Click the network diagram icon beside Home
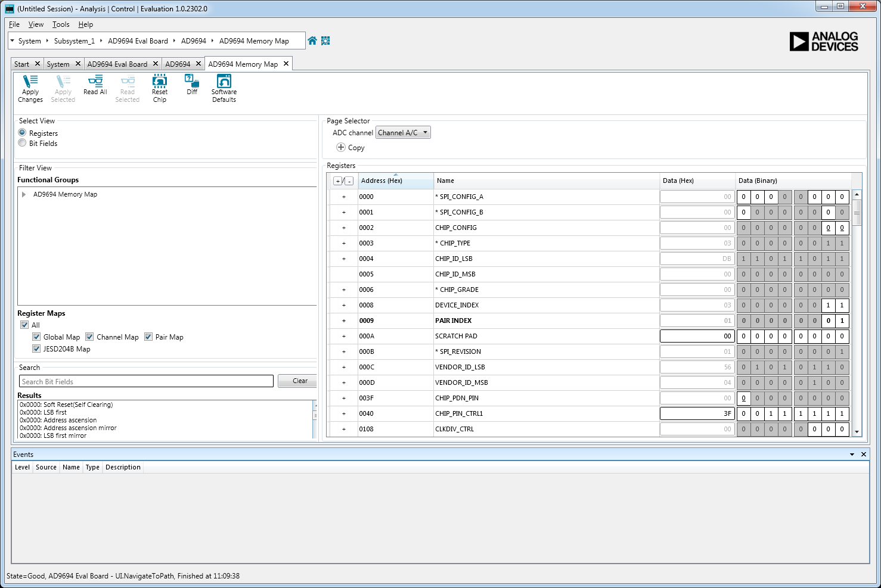The width and height of the screenshot is (881, 588). click(x=325, y=41)
